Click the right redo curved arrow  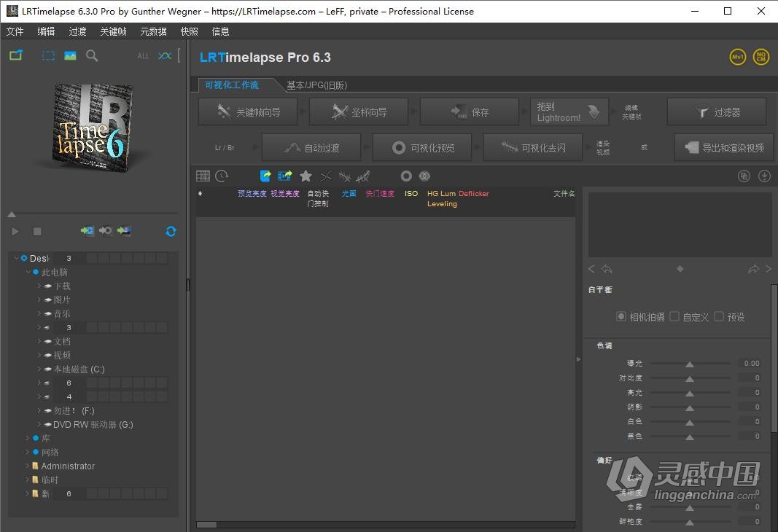[x=754, y=269]
